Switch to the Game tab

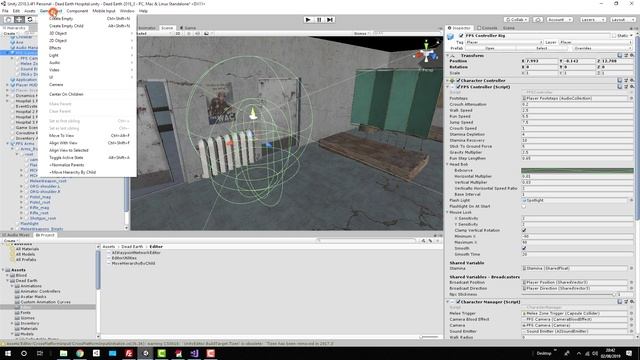188,28
